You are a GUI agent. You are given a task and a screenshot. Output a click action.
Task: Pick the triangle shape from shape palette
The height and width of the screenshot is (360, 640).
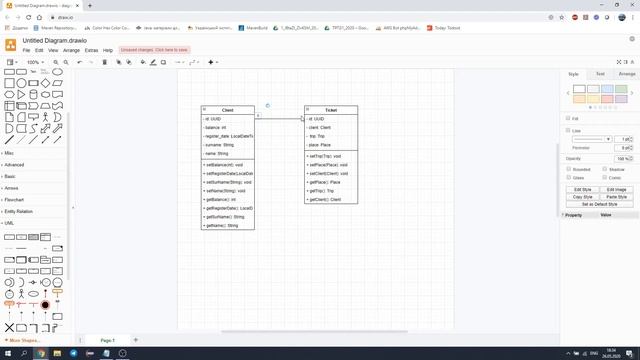(x=21, y=94)
